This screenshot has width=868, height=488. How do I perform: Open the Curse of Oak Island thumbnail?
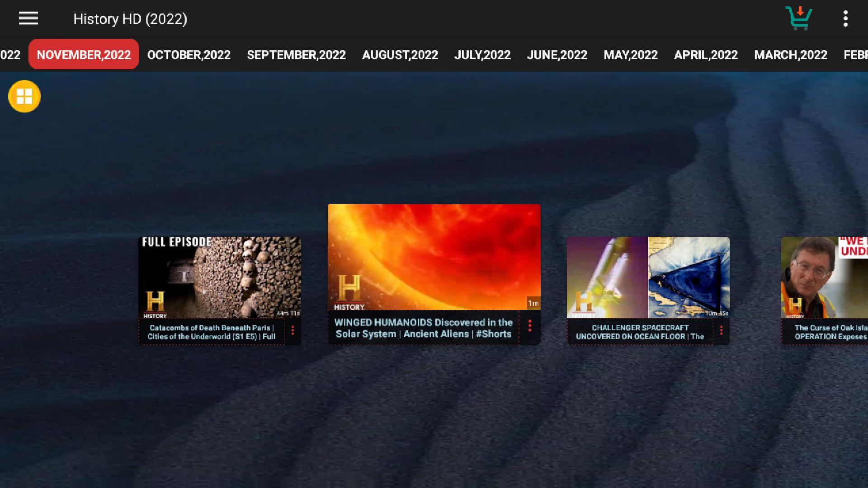[x=825, y=277]
